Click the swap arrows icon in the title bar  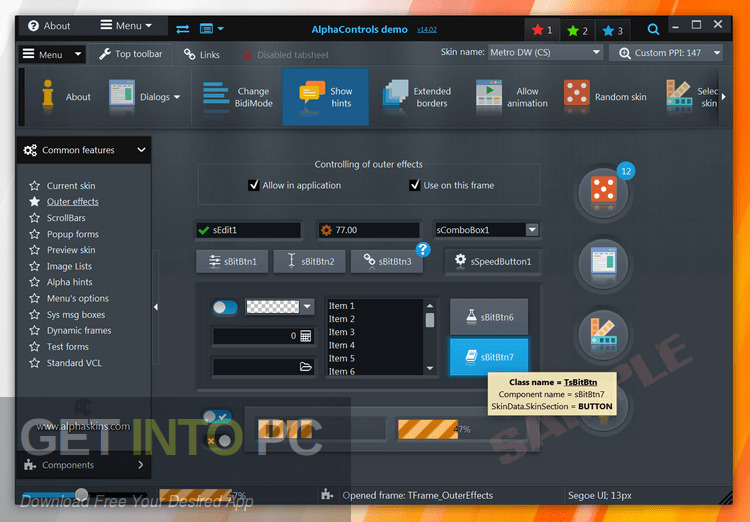[x=182, y=29]
